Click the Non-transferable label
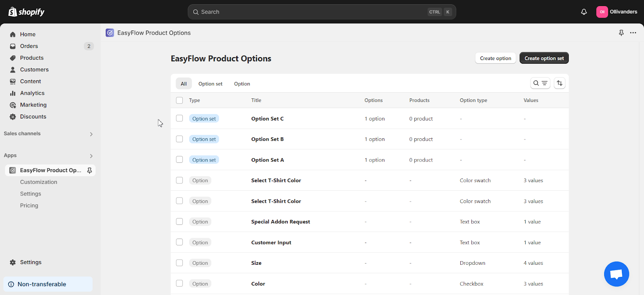644x295 pixels. tap(42, 284)
